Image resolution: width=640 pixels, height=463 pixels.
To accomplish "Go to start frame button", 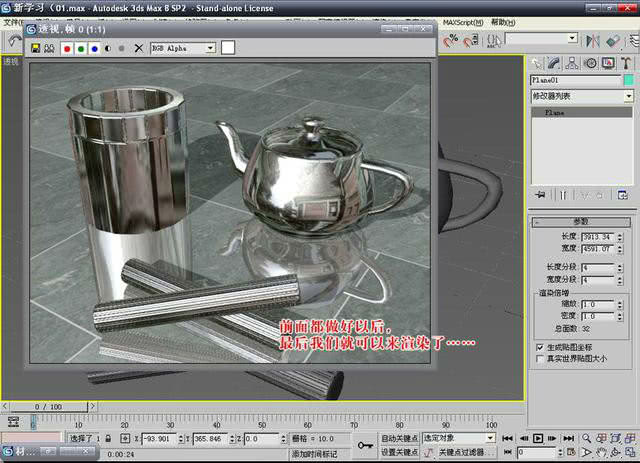I will [x=507, y=439].
